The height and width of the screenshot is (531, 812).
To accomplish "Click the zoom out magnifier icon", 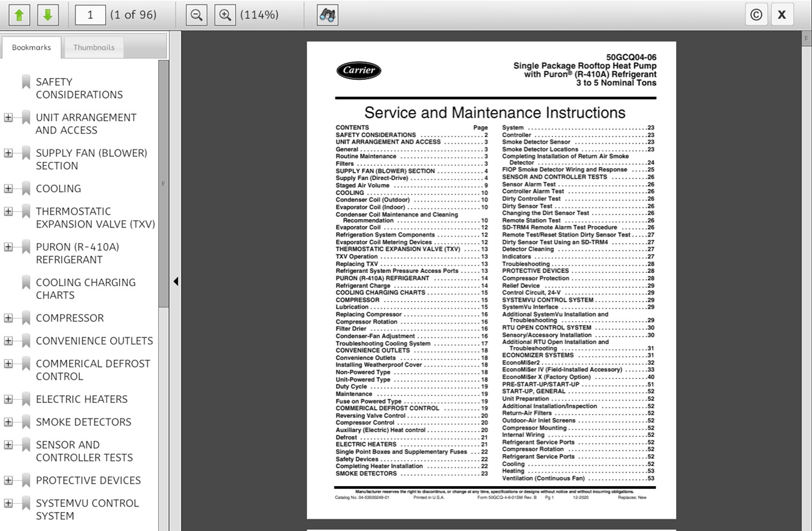I will [196, 15].
